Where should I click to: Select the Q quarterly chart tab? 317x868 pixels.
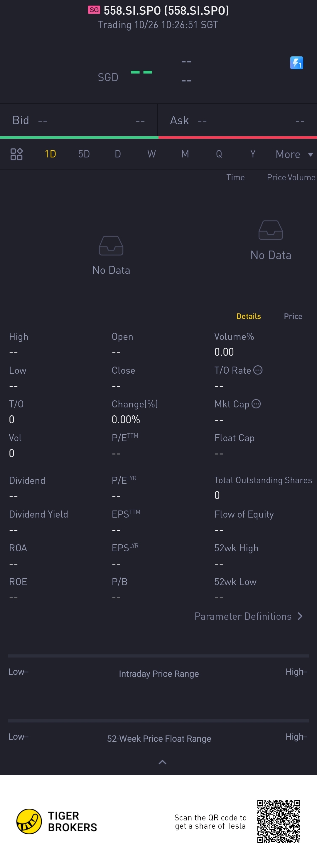coord(219,154)
